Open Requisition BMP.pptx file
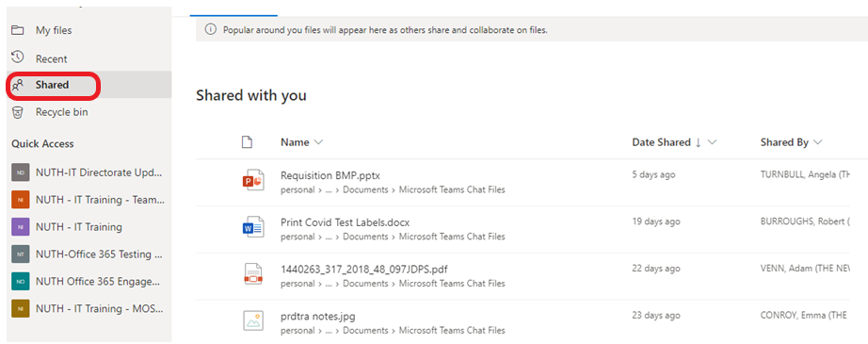Screen dimensions: 868x344 pos(330,175)
